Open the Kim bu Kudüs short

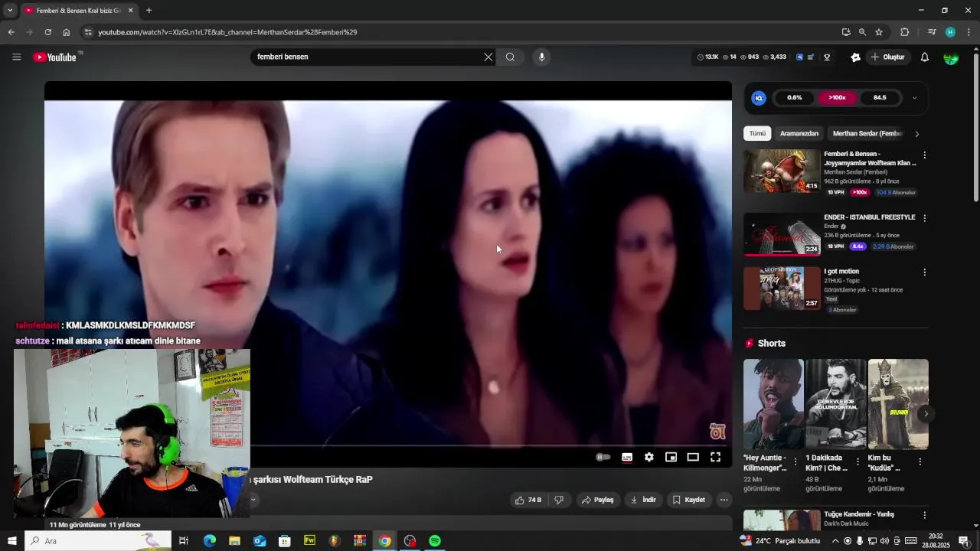pos(898,404)
